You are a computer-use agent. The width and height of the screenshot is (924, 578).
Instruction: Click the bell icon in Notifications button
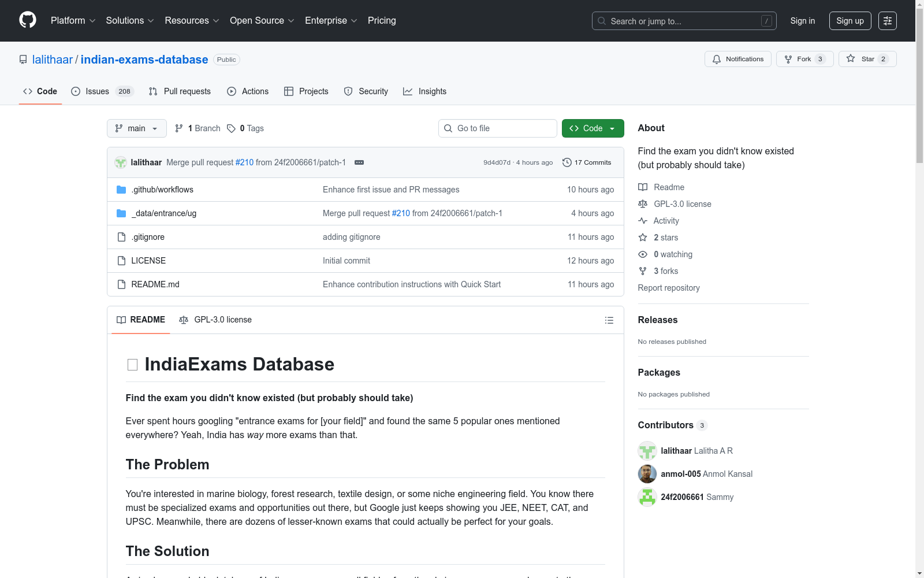[x=717, y=59]
